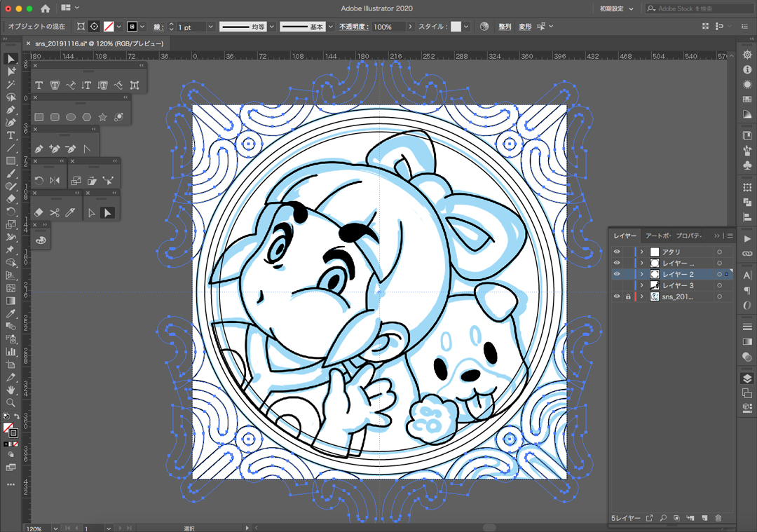Create a new layer in the Layers panel
The width and height of the screenshot is (757, 532).
(704, 518)
